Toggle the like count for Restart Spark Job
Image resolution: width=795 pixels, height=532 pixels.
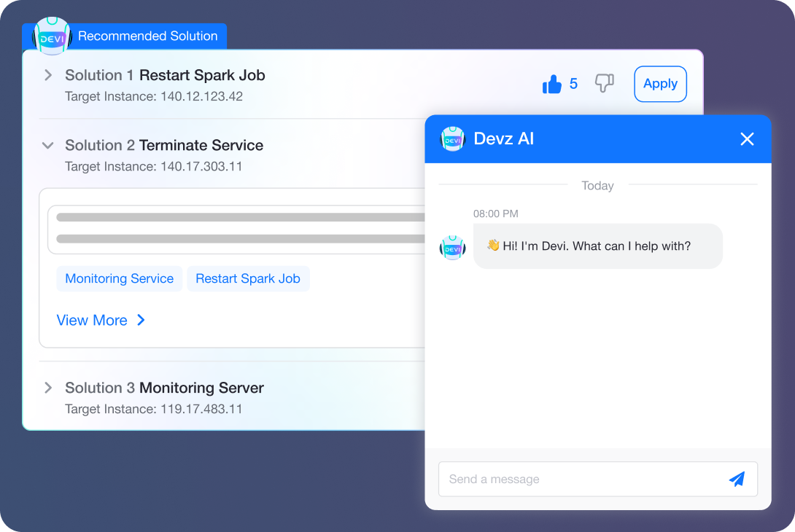pos(573,84)
